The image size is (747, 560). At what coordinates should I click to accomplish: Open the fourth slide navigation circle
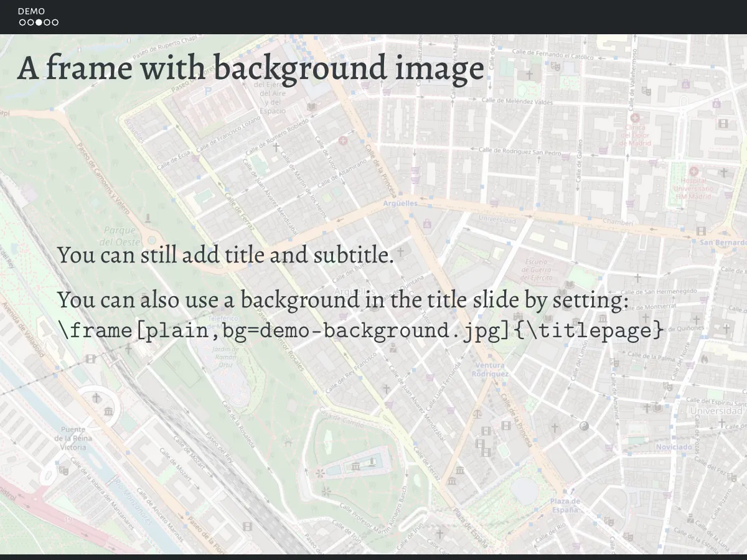click(47, 22)
